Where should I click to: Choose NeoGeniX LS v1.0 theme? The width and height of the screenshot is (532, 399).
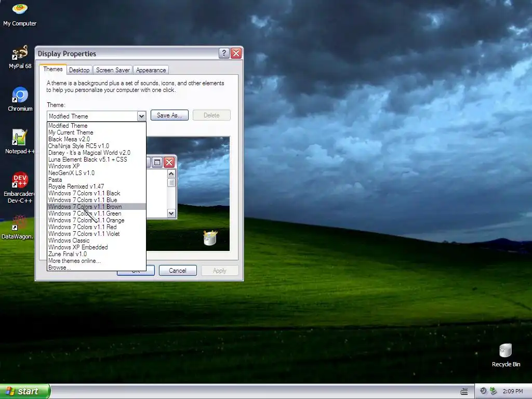click(96, 173)
